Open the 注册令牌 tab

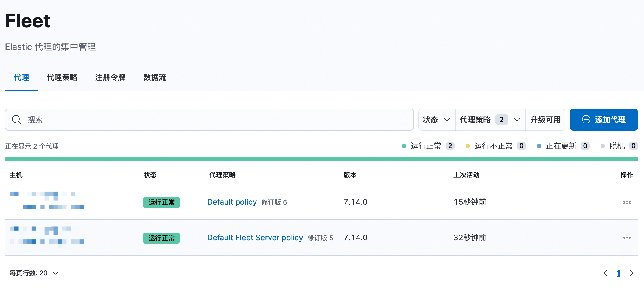[110, 78]
